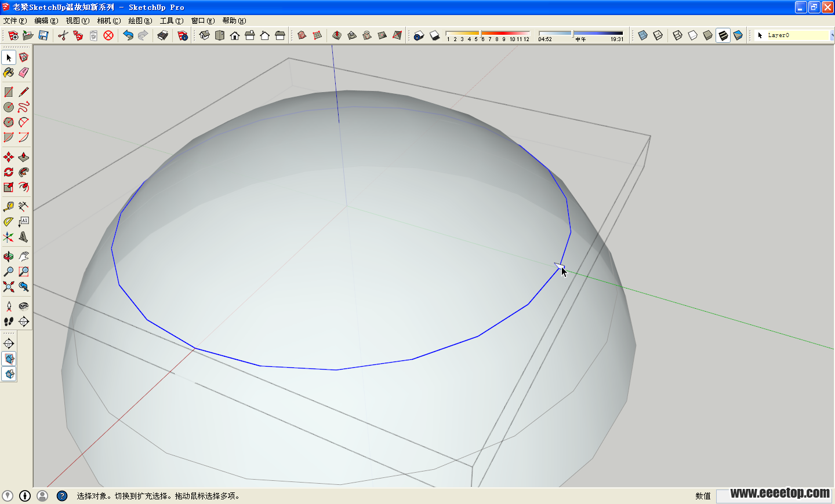Screen dimensions: 835x504
Task: Activate the Scale tool
Action: point(9,187)
